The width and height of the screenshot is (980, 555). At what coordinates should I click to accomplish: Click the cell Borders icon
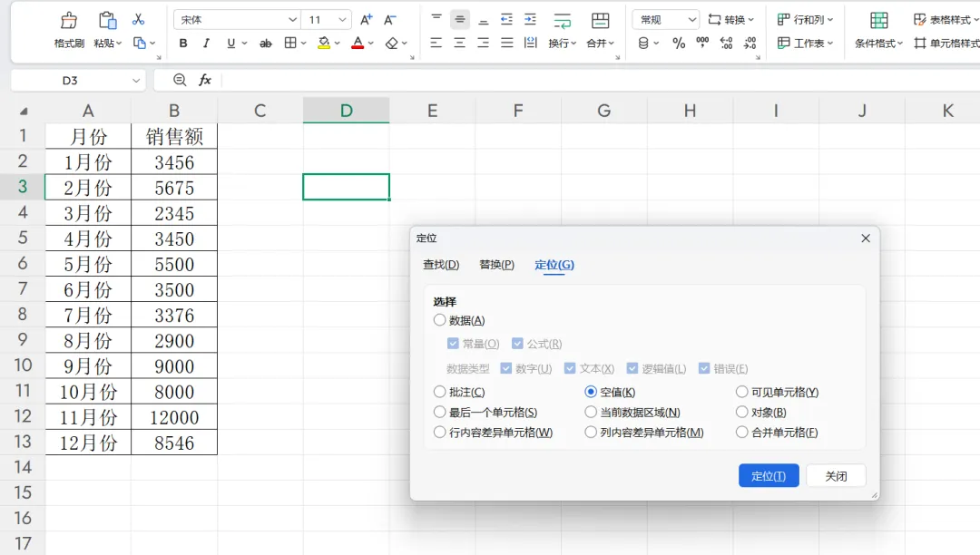tap(290, 44)
